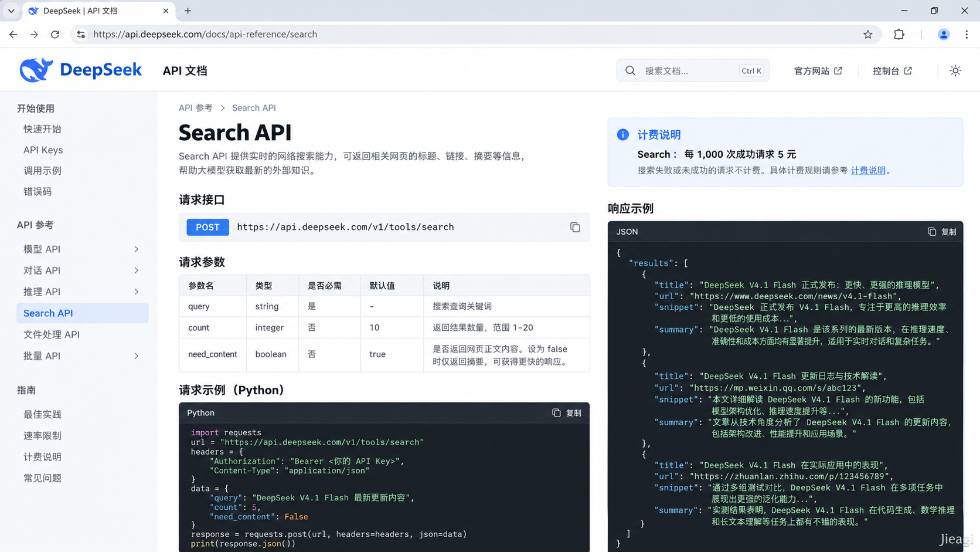Open the browser extensions icon
The image size is (980, 552).
(899, 35)
